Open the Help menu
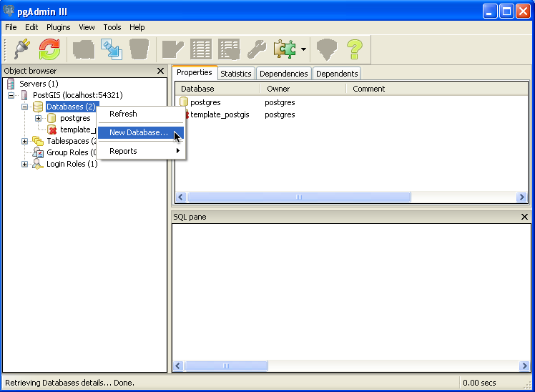Image resolution: width=535 pixels, height=392 pixels. pyautogui.click(x=137, y=27)
